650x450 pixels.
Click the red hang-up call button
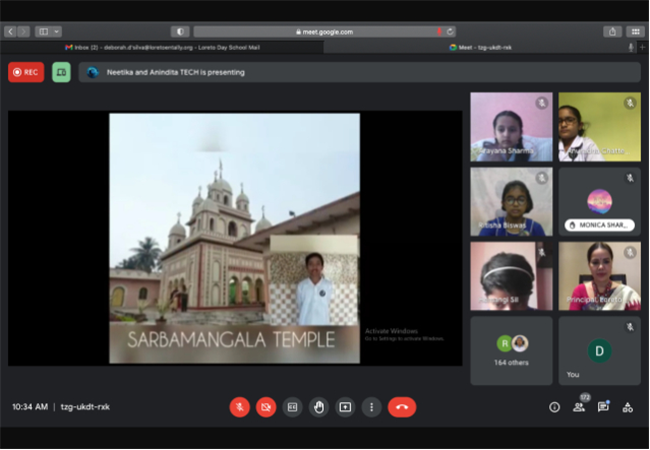click(402, 407)
